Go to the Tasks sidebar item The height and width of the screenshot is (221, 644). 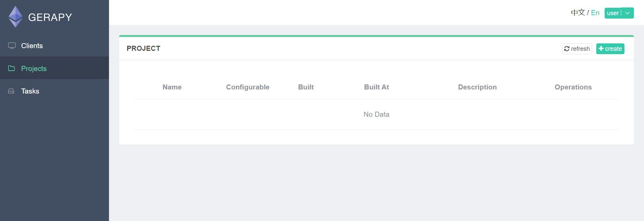pos(54,91)
